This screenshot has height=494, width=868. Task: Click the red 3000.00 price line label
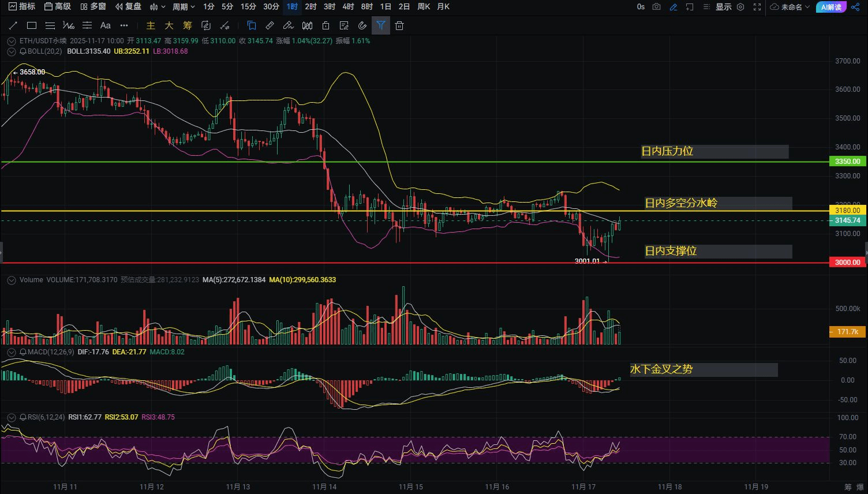point(848,262)
